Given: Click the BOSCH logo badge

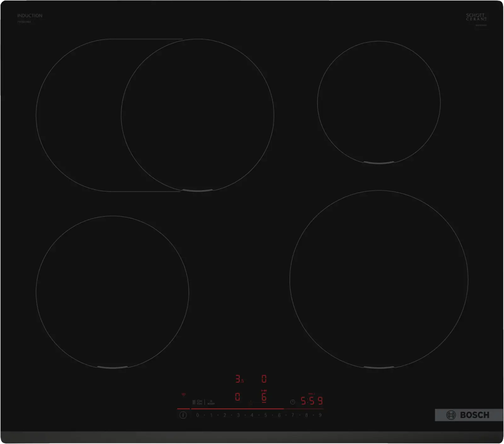Looking at the screenshot, I should click(469, 415).
